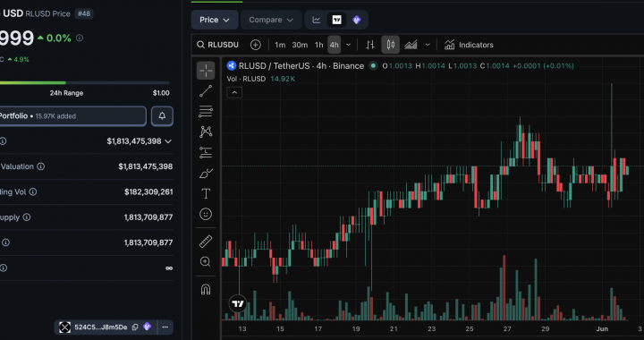Open the Compare dropdown
This screenshot has height=340, width=644.
pyautogui.click(x=271, y=20)
